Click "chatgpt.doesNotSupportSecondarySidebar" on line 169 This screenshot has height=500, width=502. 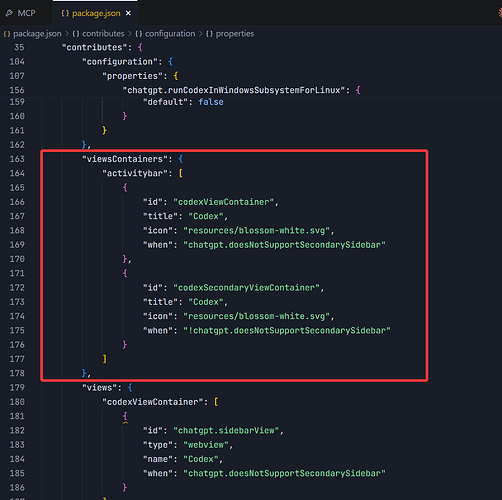[x=284, y=245]
